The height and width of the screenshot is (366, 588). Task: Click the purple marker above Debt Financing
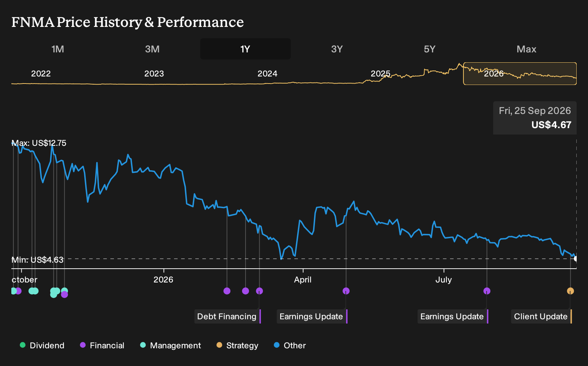click(x=259, y=291)
